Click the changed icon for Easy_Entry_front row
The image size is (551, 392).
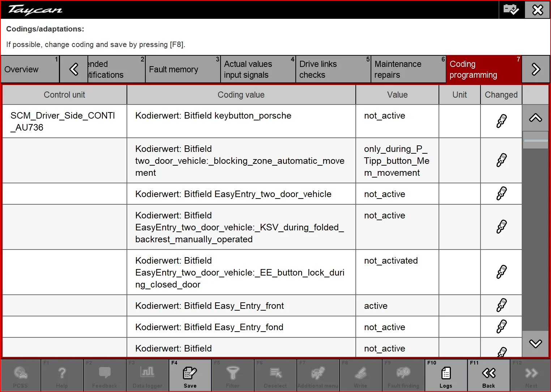pos(501,305)
